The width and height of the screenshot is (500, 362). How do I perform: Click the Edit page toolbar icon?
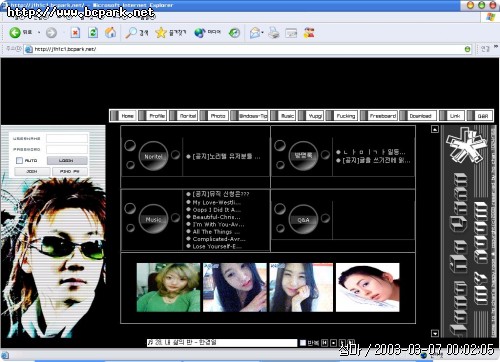pos(291,33)
